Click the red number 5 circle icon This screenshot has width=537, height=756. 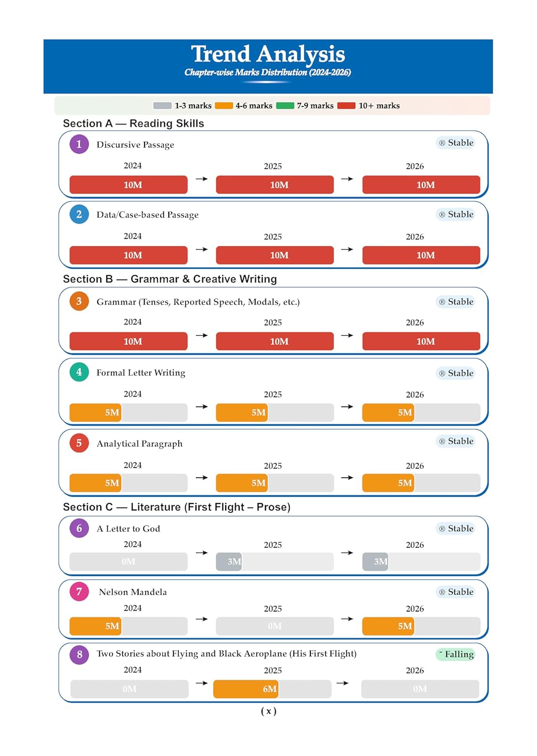[79, 443]
